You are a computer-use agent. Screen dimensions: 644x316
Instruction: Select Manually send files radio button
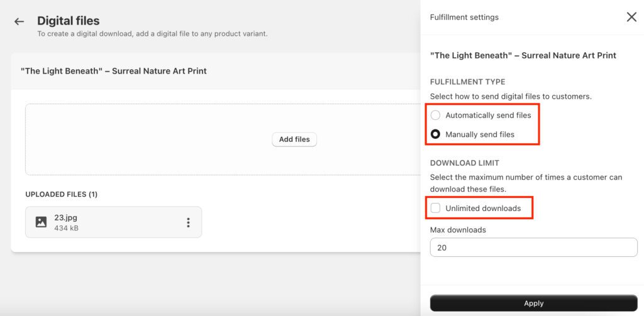coord(435,134)
